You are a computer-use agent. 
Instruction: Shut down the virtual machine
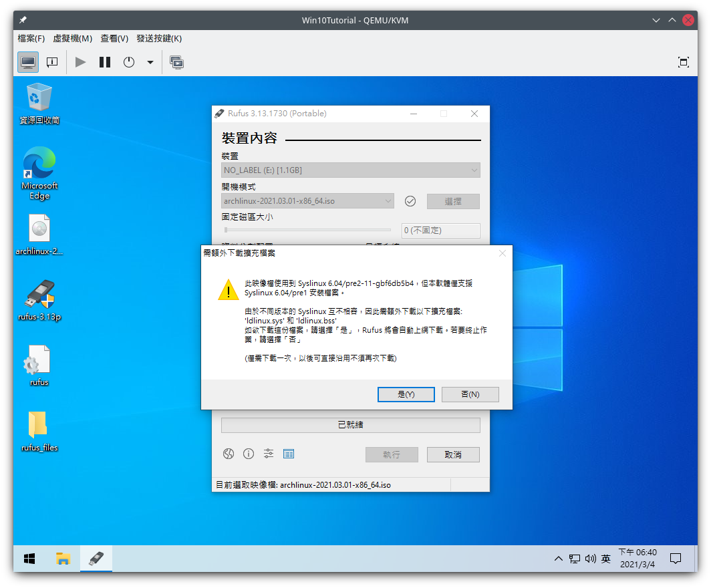pos(129,62)
